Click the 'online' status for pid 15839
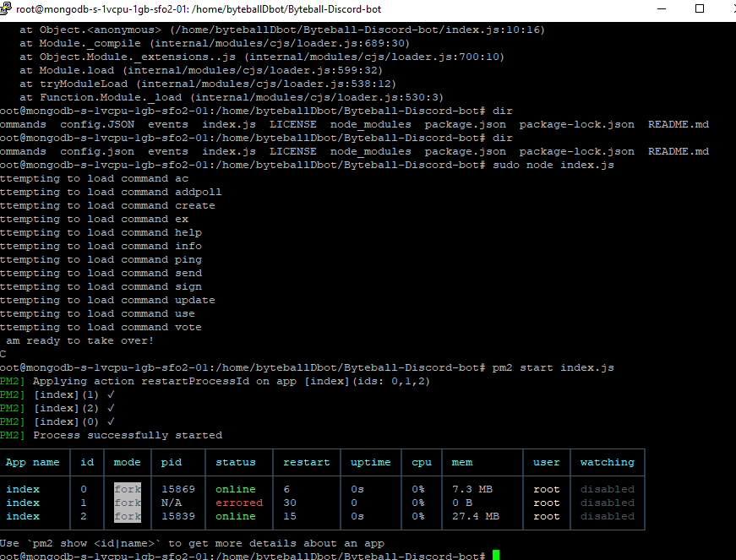 click(236, 516)
